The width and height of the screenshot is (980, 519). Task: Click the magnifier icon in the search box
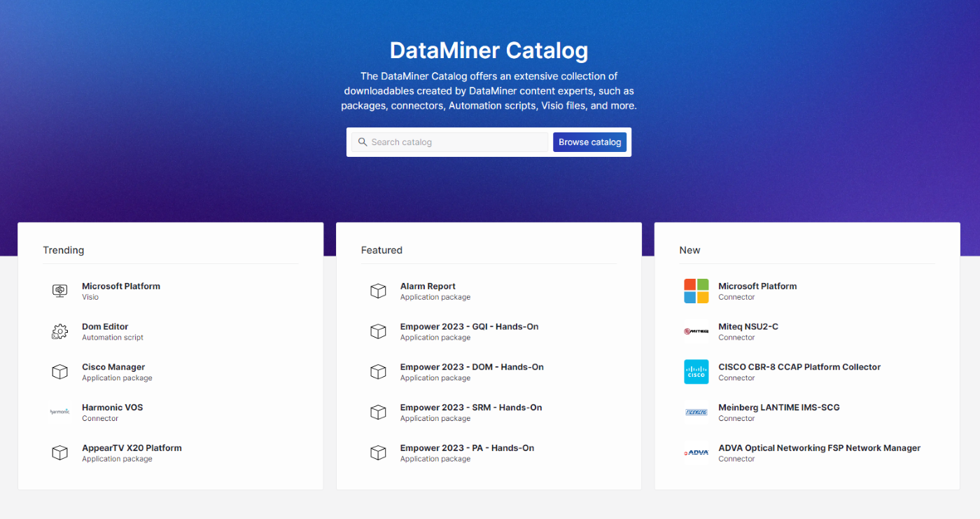point(363,142)
